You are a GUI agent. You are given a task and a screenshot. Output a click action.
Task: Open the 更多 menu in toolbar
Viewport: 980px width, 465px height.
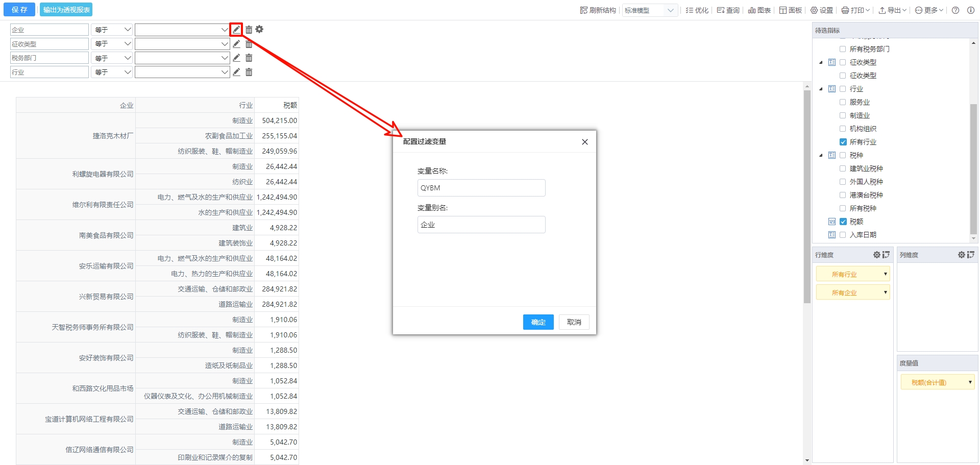pyautogui.click(x=929, y=10)
